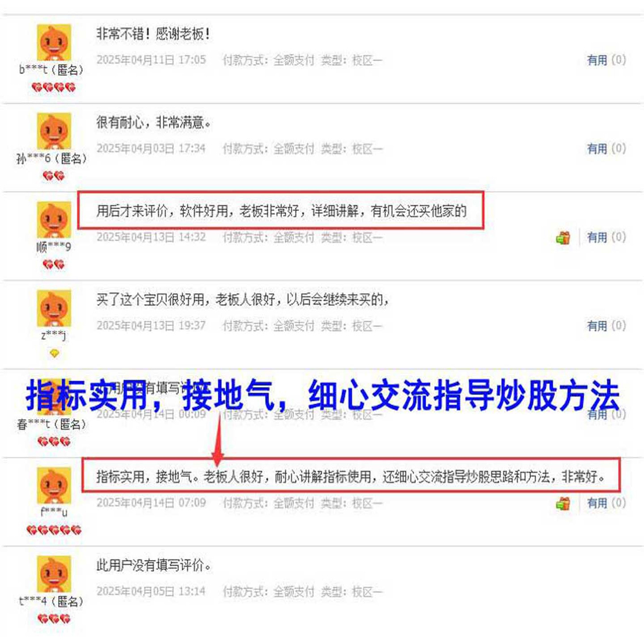Select review text 用后才来评价

coord(132,211)
